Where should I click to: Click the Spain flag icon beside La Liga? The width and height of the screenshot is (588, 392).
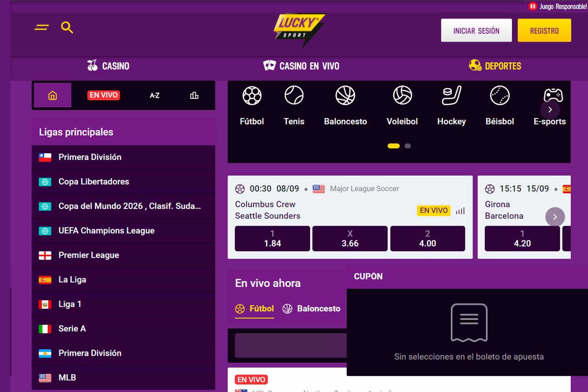coord(45,280)
